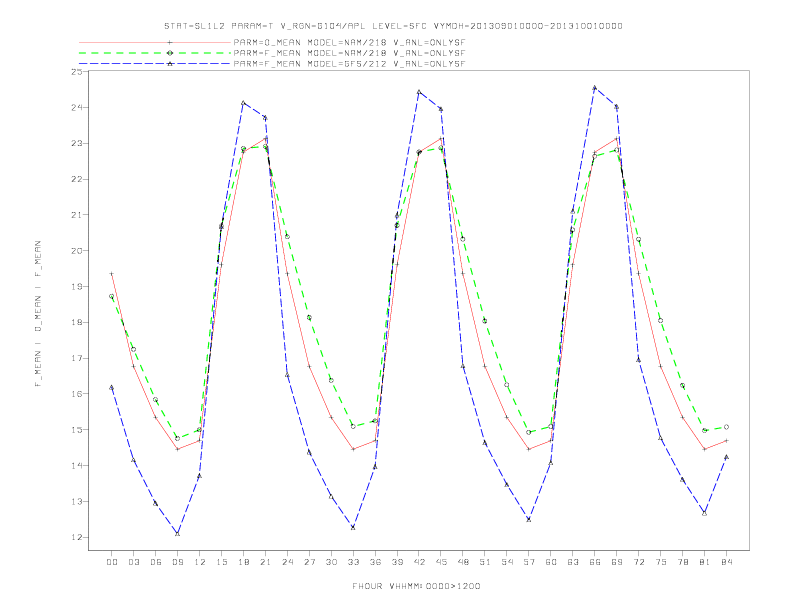
Task: Click y-axis tick label 13
Action: point(77,502)
